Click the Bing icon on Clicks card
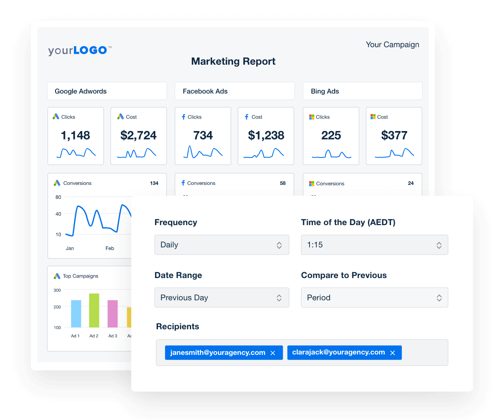This screenshot has height=420, width=504. 312,117
